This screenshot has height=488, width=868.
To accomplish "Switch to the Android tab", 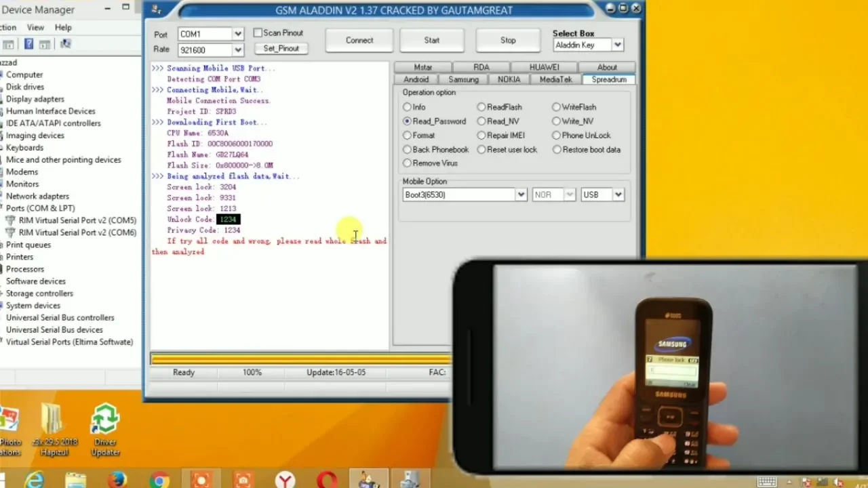I will (x=416, y=79).
